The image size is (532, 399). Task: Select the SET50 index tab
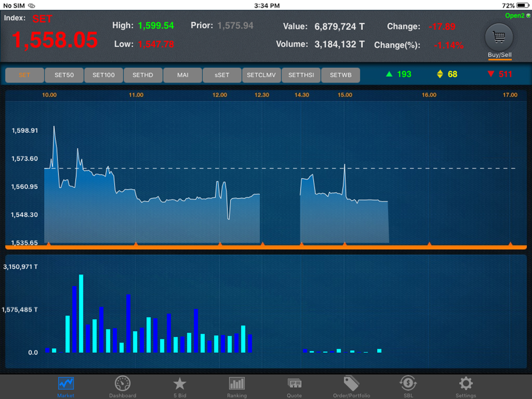pos(64,75)
